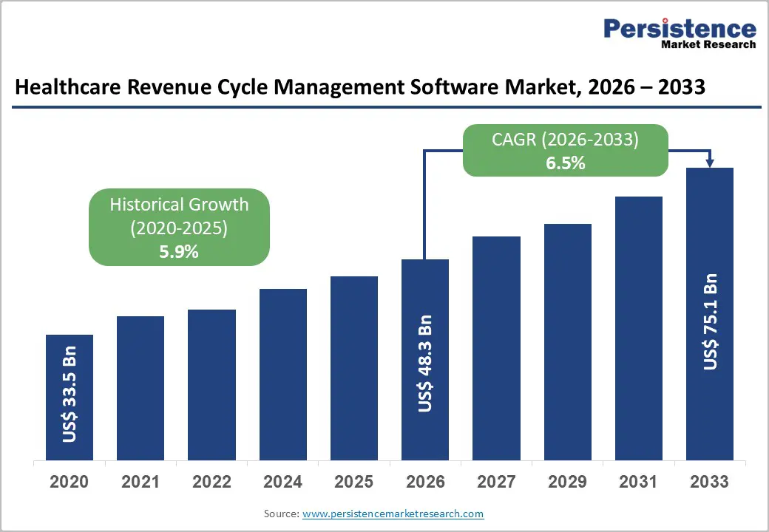
Task: Click the 2022 bar
Action: pos(211,385)
